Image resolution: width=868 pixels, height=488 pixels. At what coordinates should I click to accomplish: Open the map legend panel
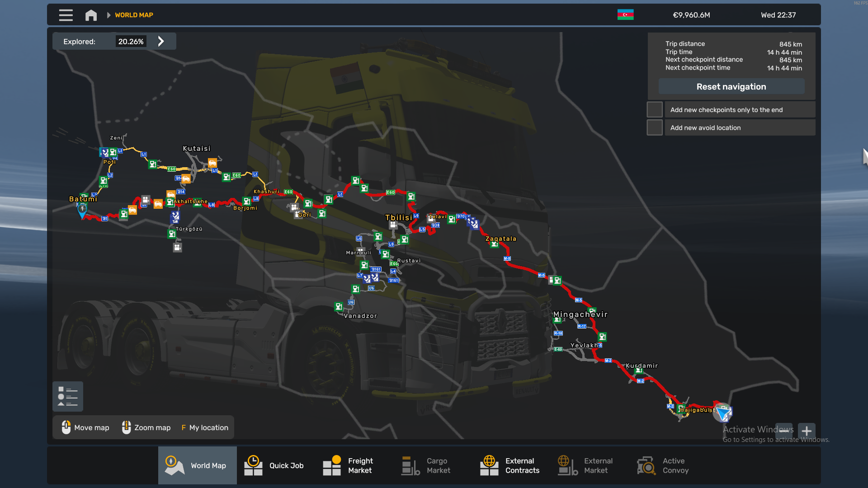68,396
